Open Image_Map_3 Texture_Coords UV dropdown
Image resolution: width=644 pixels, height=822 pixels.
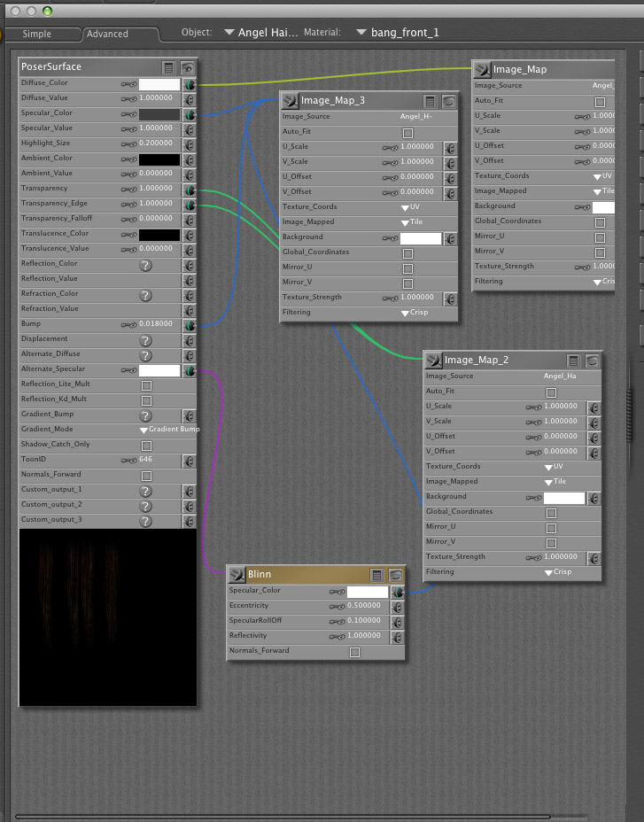click(x=411, y=207)
